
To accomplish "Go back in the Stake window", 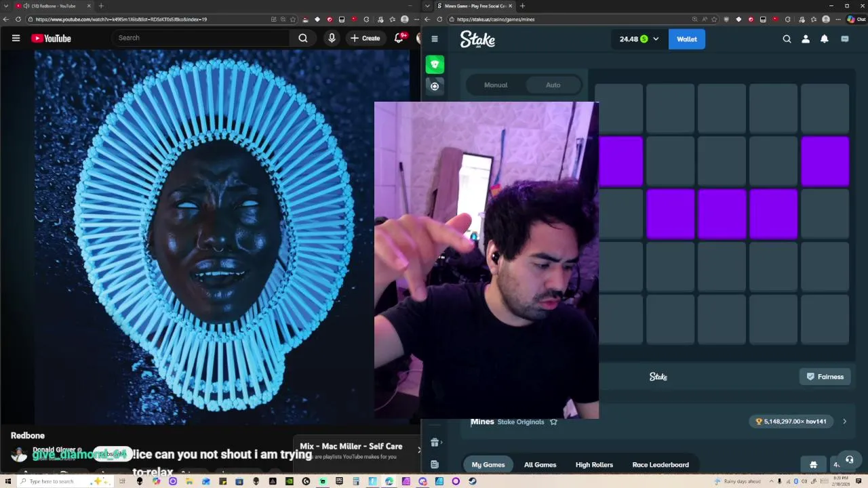I will tap(427, 19).
